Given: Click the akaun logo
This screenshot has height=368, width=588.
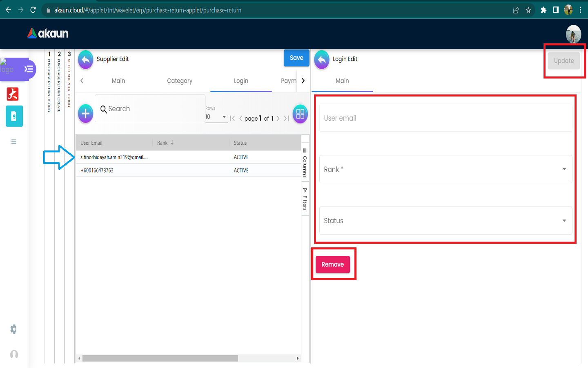Looking at the screenshot, I should pos(48,33).
